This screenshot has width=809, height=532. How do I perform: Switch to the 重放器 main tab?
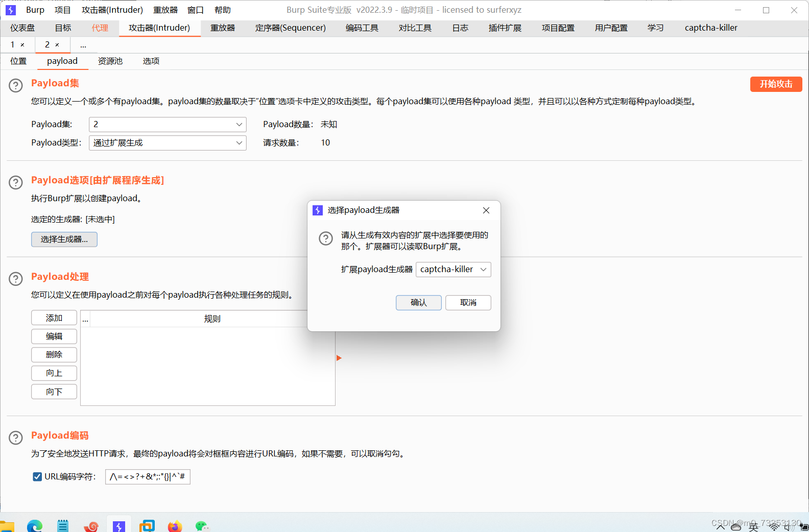click(x=223, y=28)
